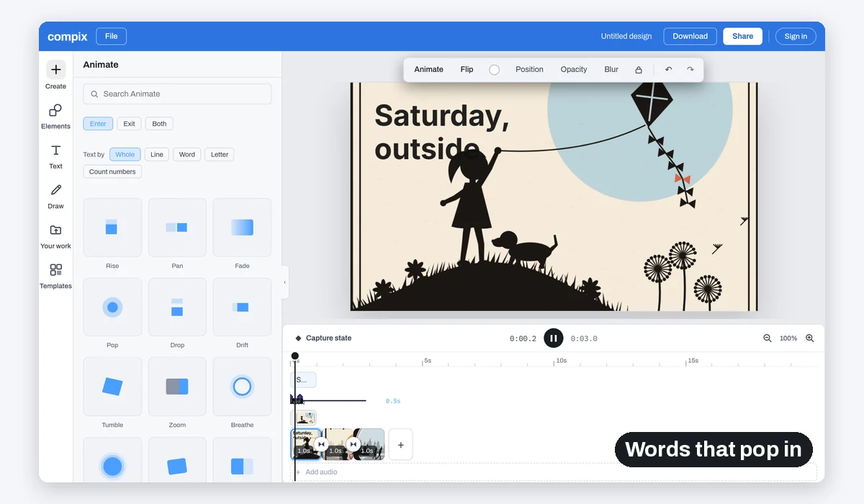
Task: Open the Position options
Action: [529, 70]
